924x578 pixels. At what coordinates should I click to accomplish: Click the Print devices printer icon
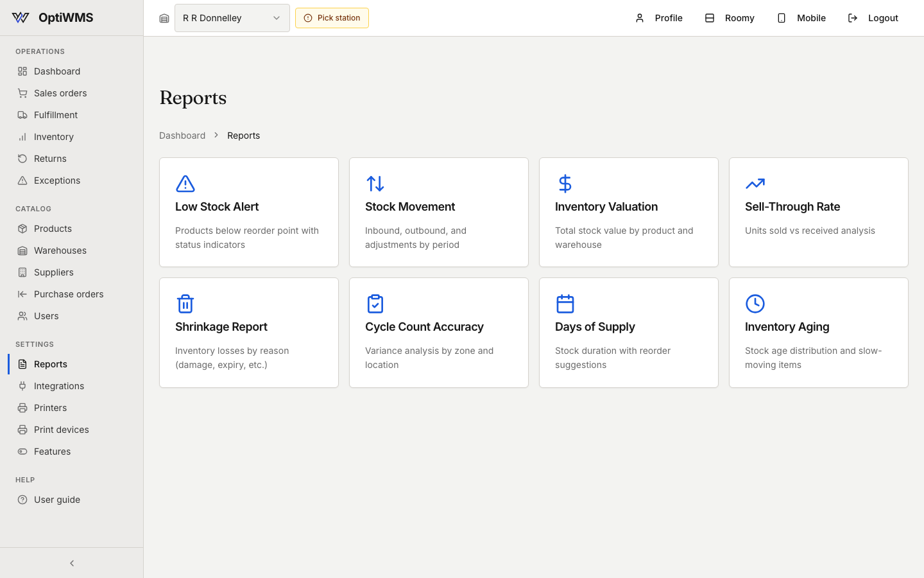pos(22,430)
